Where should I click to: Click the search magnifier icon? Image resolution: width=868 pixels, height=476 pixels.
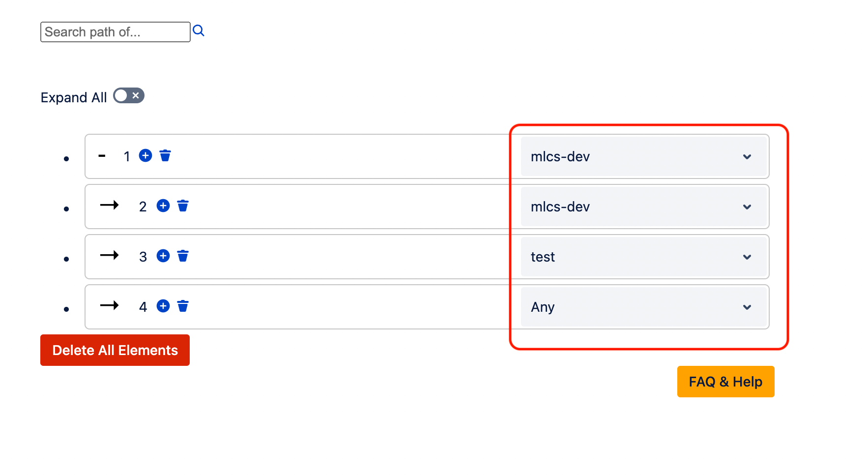(x=199, y=31)
